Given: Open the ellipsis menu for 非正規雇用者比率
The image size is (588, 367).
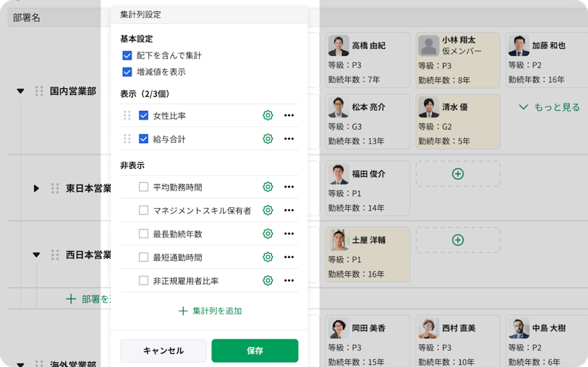Looking at the screenshot, I should 289,280.
